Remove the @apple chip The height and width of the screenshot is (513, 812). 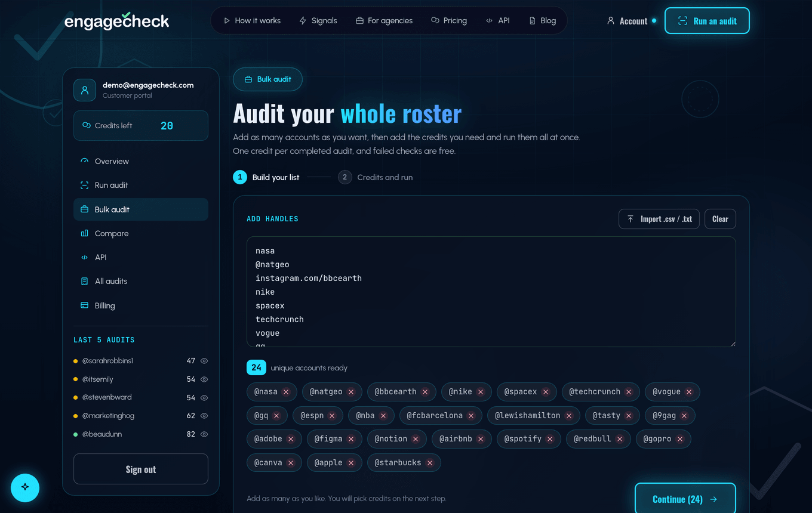point(351,463)
